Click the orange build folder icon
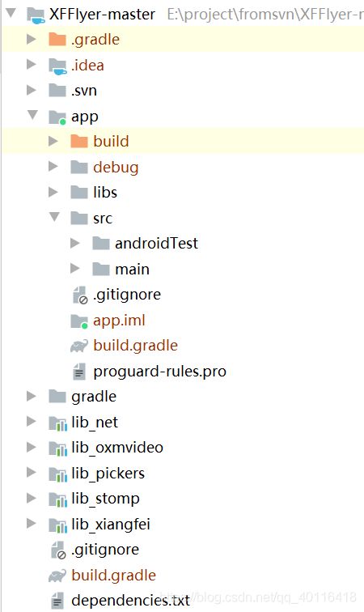Image resolution: width=364 pixels, height=612 pixels. (x=79, y=141)
